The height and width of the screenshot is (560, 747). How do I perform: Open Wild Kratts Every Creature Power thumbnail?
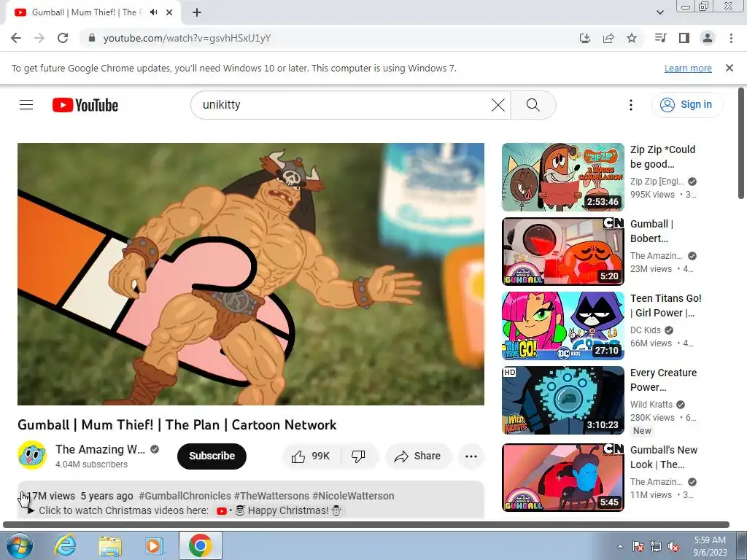[562, 400]
